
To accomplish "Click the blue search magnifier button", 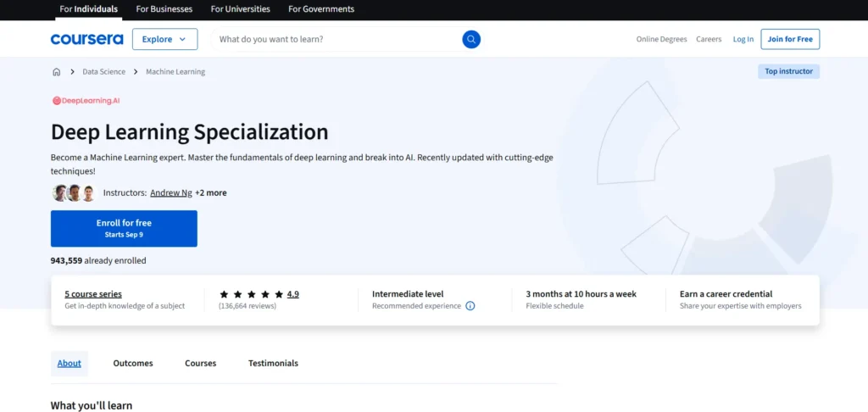I will 471,39.
